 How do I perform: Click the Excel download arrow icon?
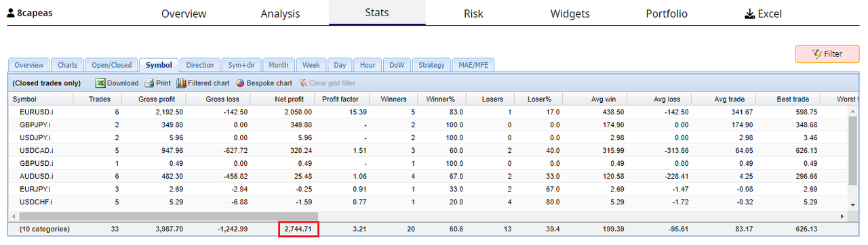(749, 14)
